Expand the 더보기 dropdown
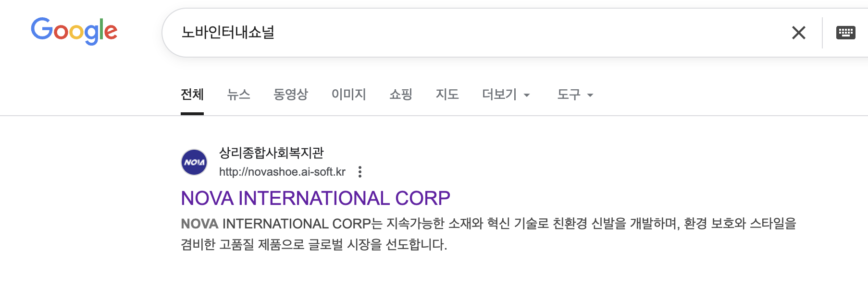868x287 pixels. point(500,94)
